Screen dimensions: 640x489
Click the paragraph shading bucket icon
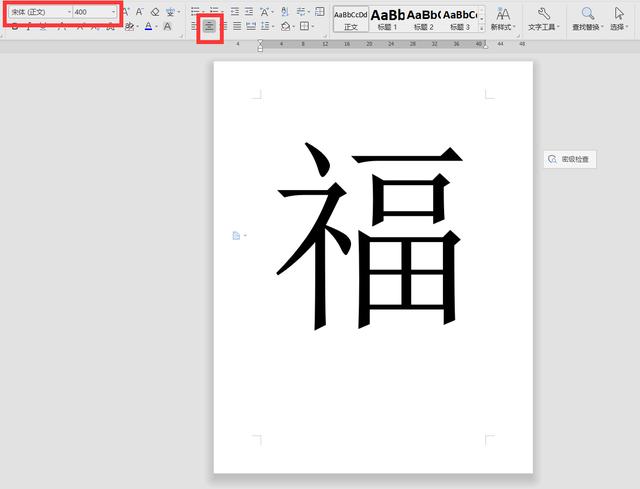point(285,26)
